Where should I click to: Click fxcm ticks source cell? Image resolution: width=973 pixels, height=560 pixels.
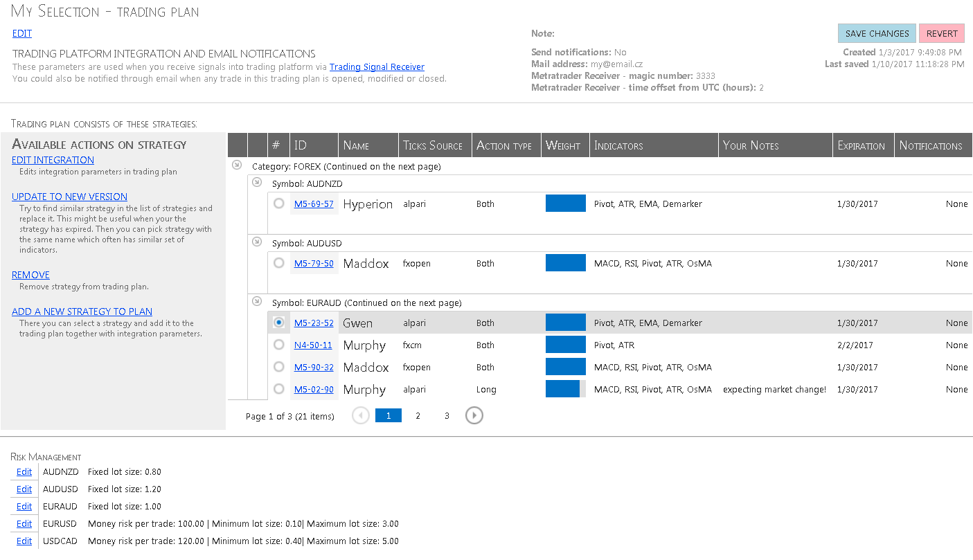coord(413,345)
